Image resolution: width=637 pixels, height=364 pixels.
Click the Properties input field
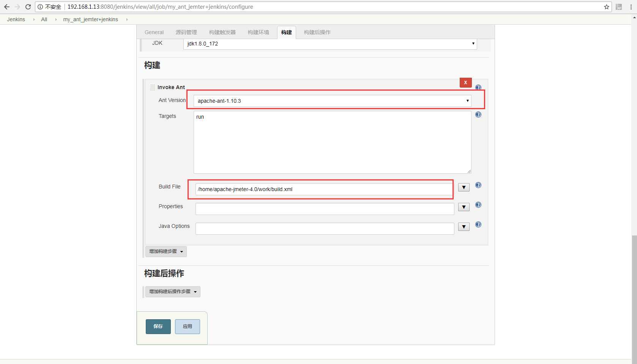pos(325,209)
